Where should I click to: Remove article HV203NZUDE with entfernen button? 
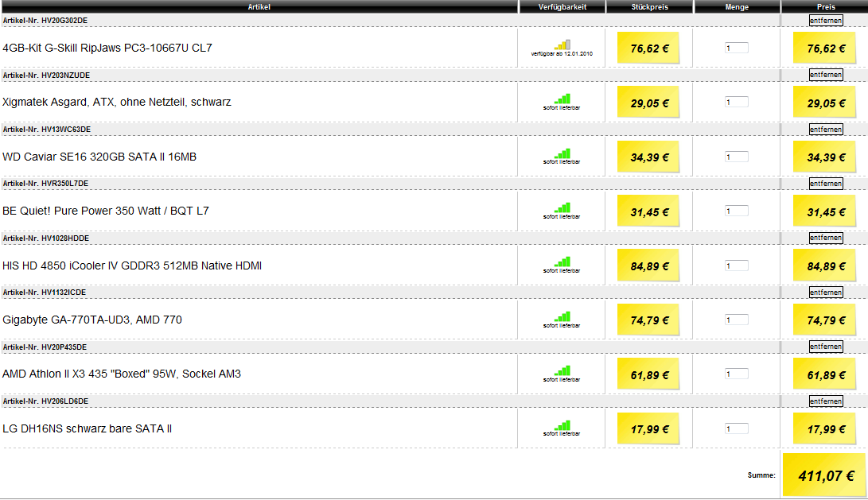click(x=826, y=75)
